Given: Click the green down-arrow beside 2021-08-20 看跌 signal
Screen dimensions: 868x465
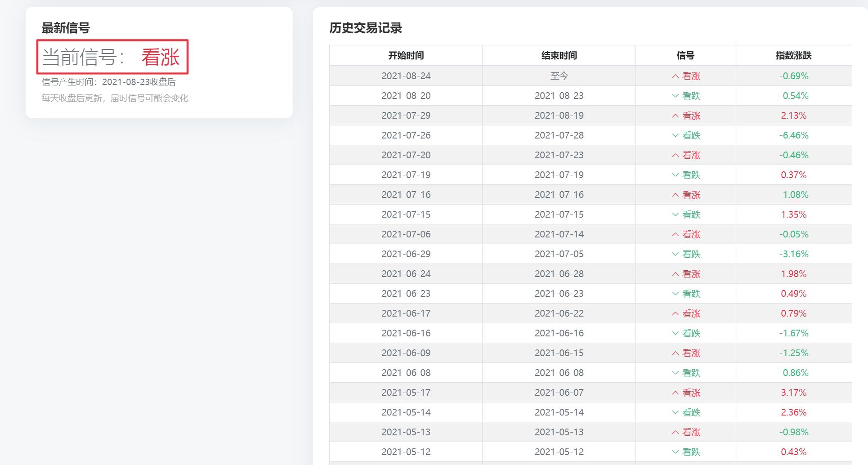Looking at the screenshot, I should pyautogui.click(x=674, y=95).
